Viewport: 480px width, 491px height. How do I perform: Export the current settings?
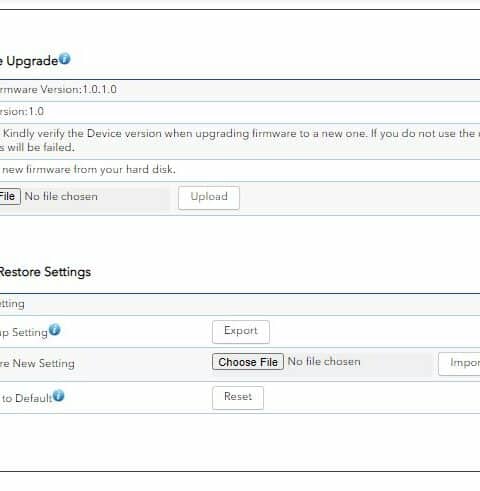point(241,332)
